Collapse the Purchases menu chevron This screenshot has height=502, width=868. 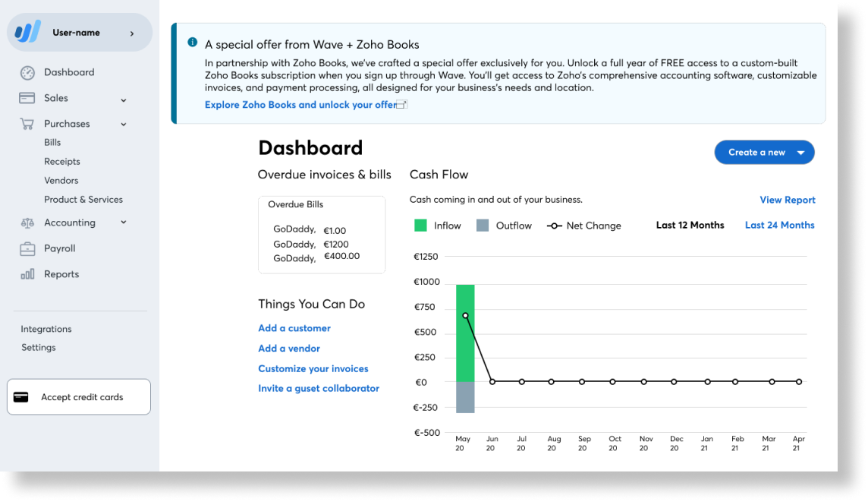(124, 125)
